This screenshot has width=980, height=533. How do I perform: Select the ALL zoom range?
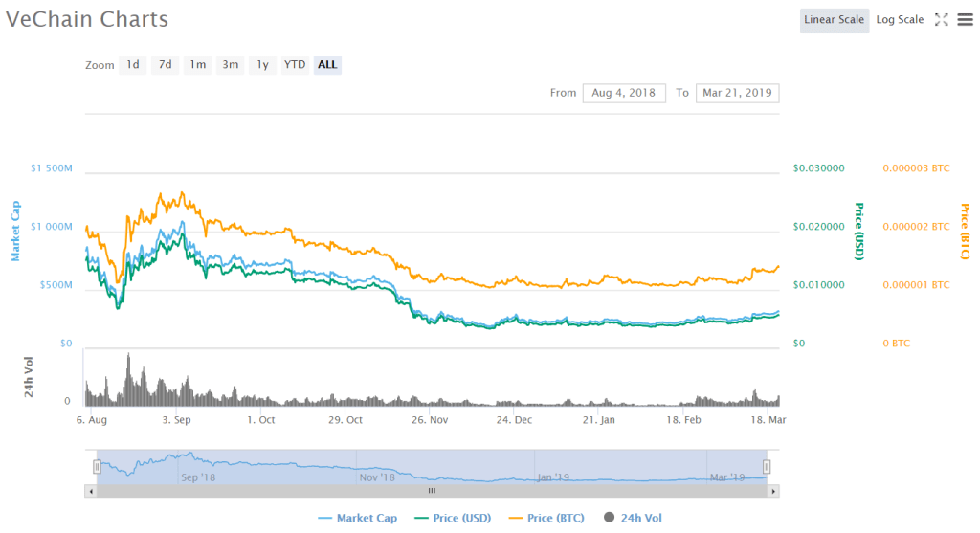coord(327,65)
